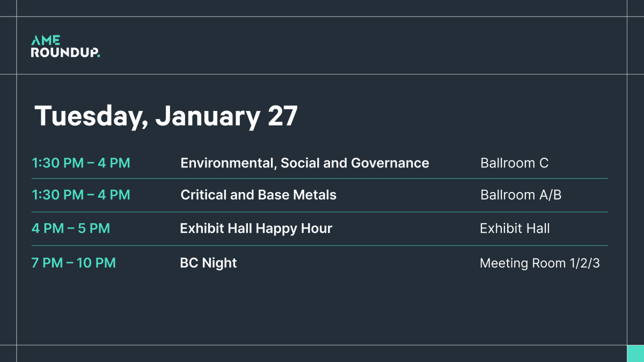Image resolution: width=644 pixels, height=362 pixels.
Task: Click Ballroom C location text
Action: click(x=514, y=163)
